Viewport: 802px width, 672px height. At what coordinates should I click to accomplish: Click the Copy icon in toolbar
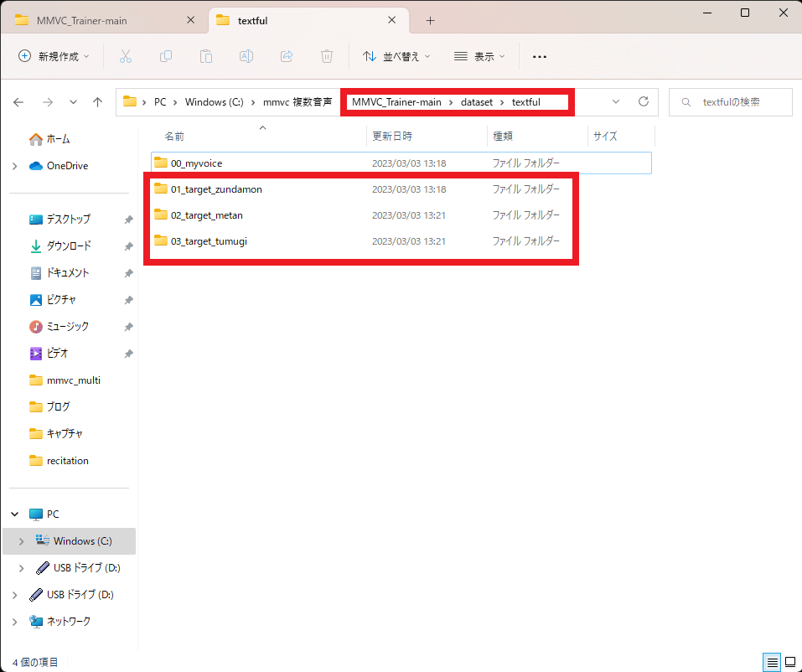pos(166,56)
